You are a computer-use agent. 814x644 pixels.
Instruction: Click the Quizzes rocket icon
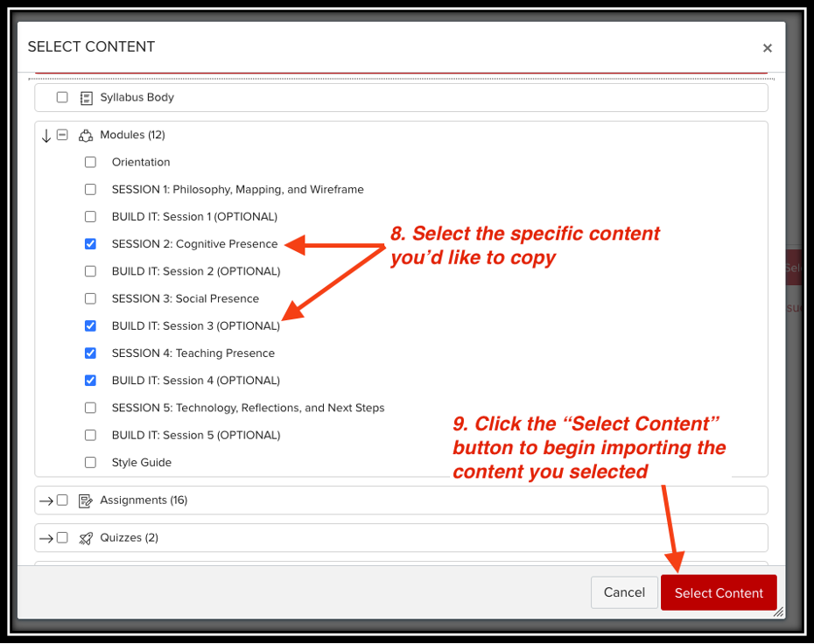pyautogui.click(x=86, y=538)
